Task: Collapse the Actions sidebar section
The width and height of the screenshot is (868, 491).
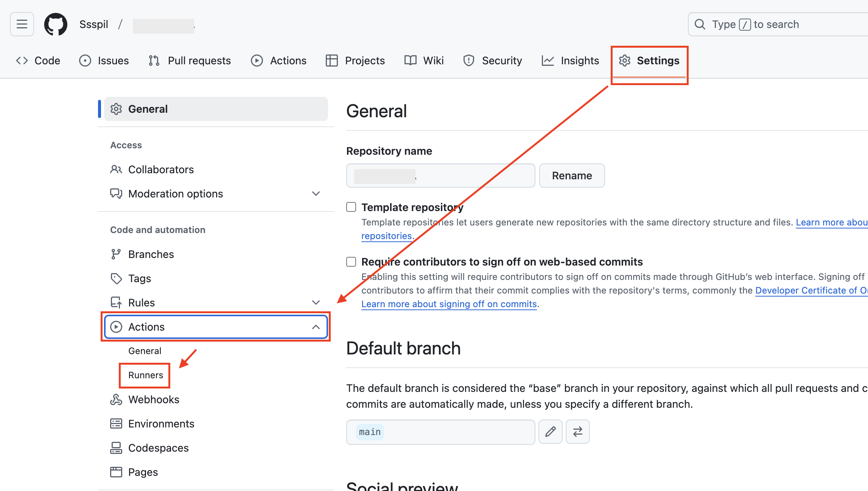Action: coord(316,327)
